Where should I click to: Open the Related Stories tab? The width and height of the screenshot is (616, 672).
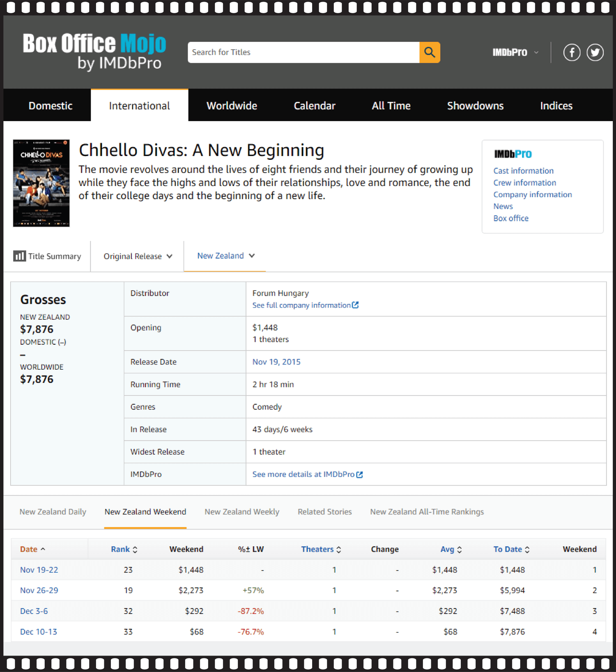(x=325, y=512)
